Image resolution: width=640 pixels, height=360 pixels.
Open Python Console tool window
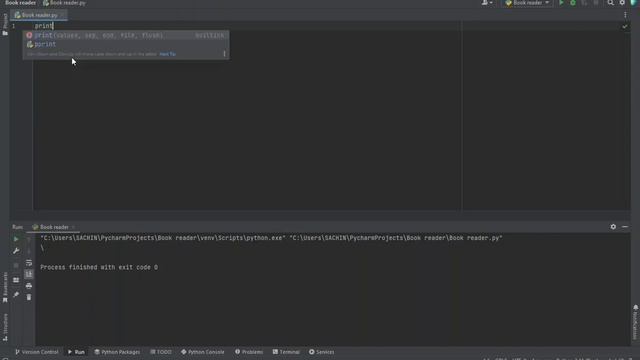[x=202, y=352]
